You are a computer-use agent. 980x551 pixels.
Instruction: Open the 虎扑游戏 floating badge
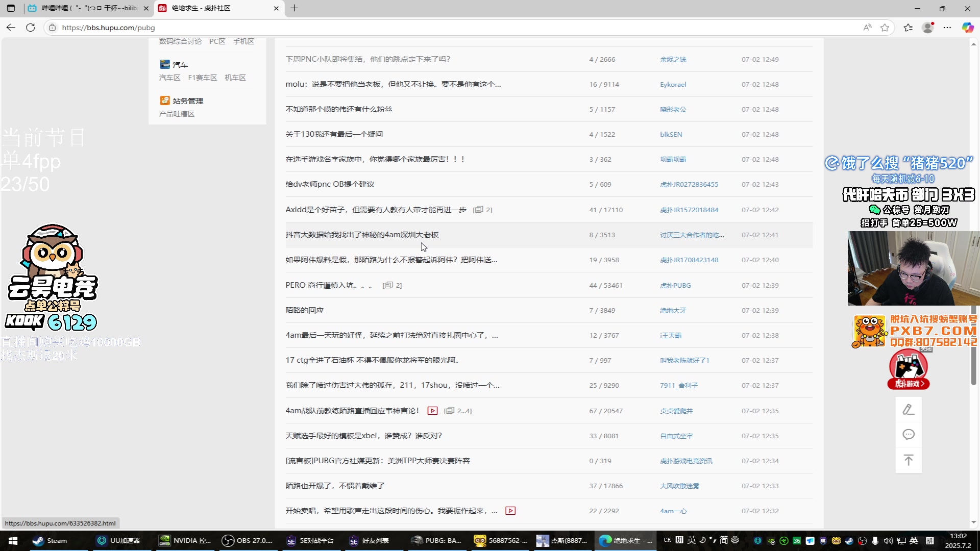pyautogui.click(x=909, y=370)
